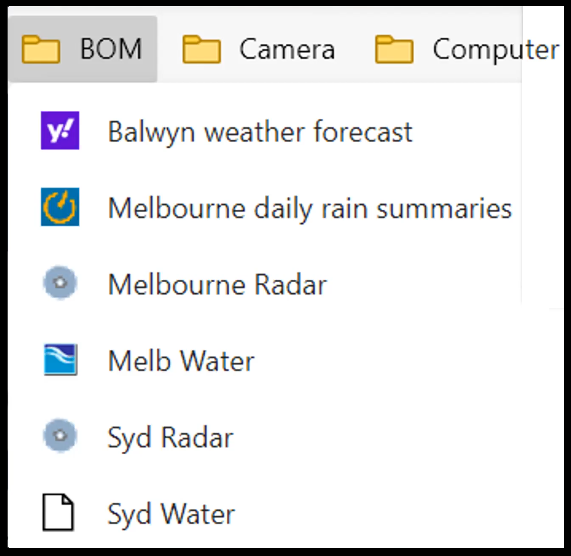Image resolution: width=571 pixels, height=556 pixels.
Task: Click the round grey icon beside Melbourne Radar
Action: [x=60, y=283]
